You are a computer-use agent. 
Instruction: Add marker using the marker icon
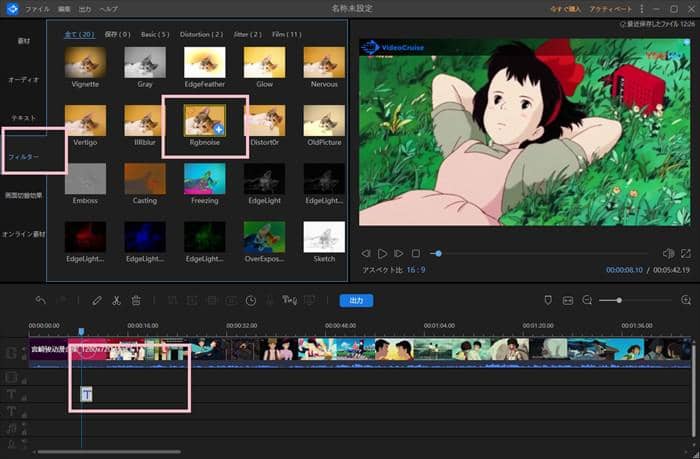pos(548,300)
